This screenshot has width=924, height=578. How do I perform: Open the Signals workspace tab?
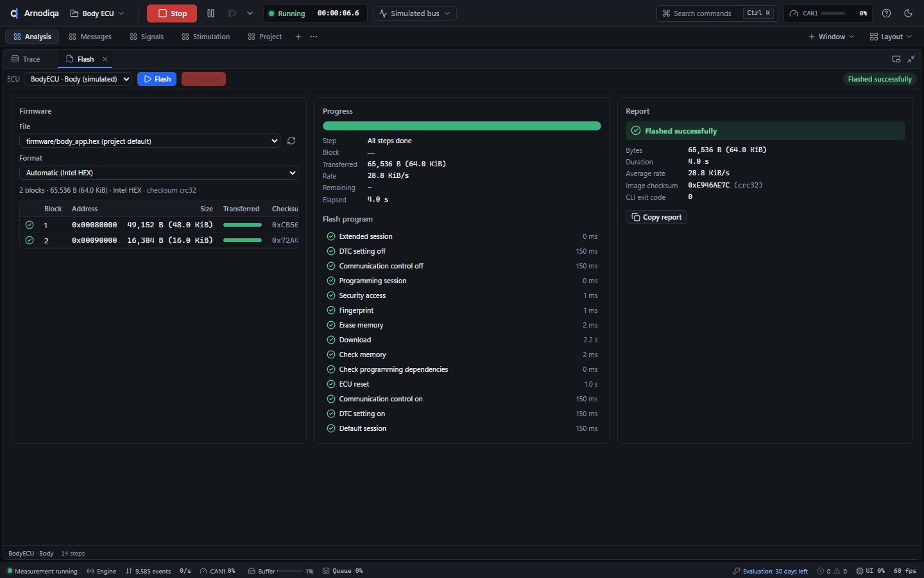[147, 37]
